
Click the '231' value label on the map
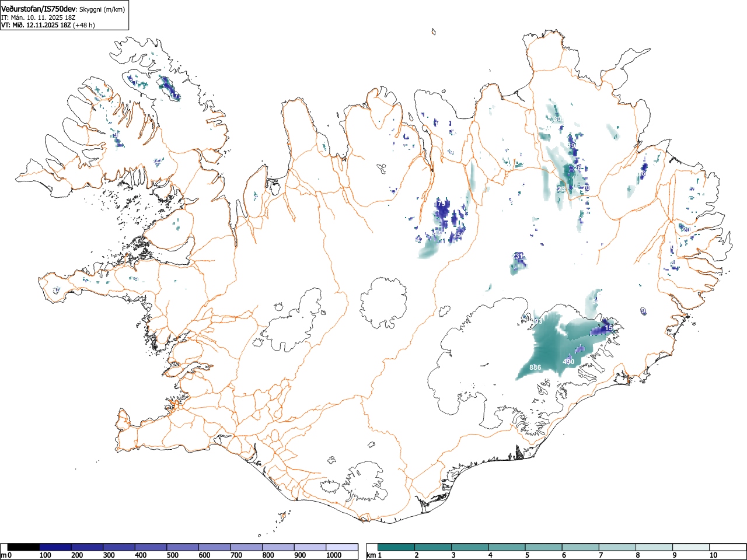pyautogui.click(x=518, y=256)
